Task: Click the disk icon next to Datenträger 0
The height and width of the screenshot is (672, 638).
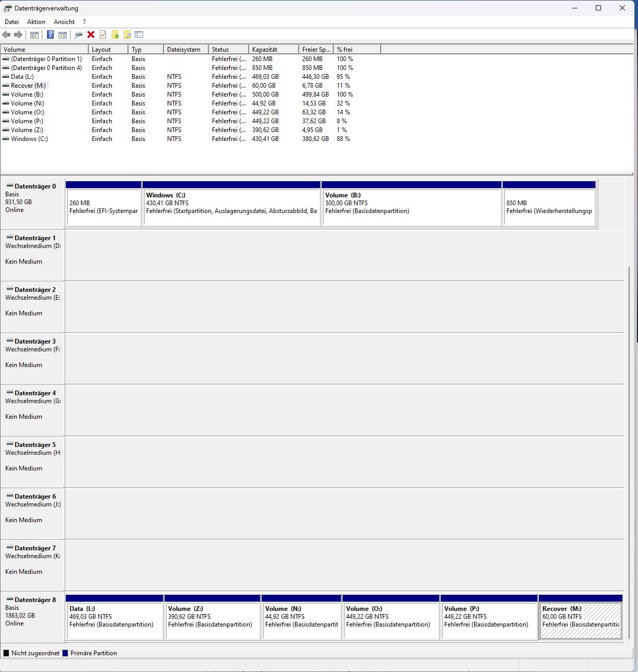Action: click(9, 186)
